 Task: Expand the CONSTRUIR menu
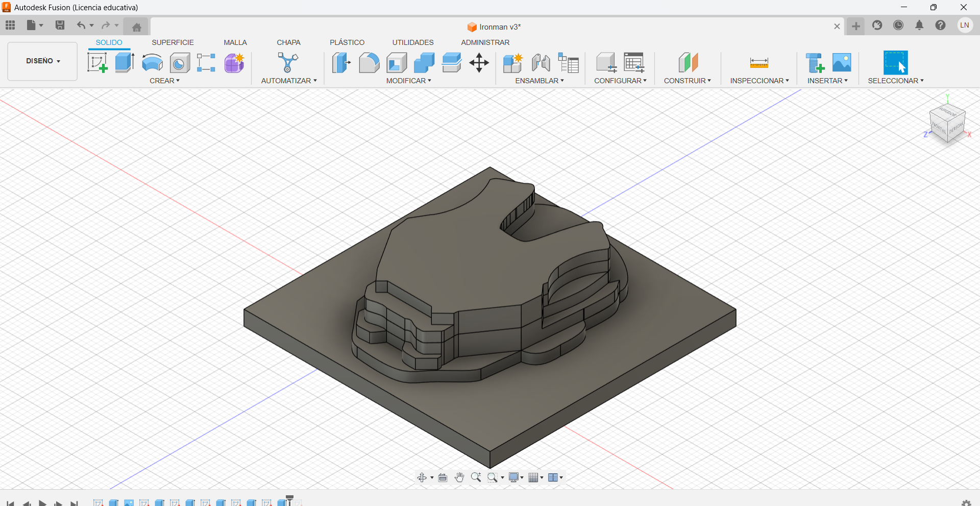pos(687,81)
